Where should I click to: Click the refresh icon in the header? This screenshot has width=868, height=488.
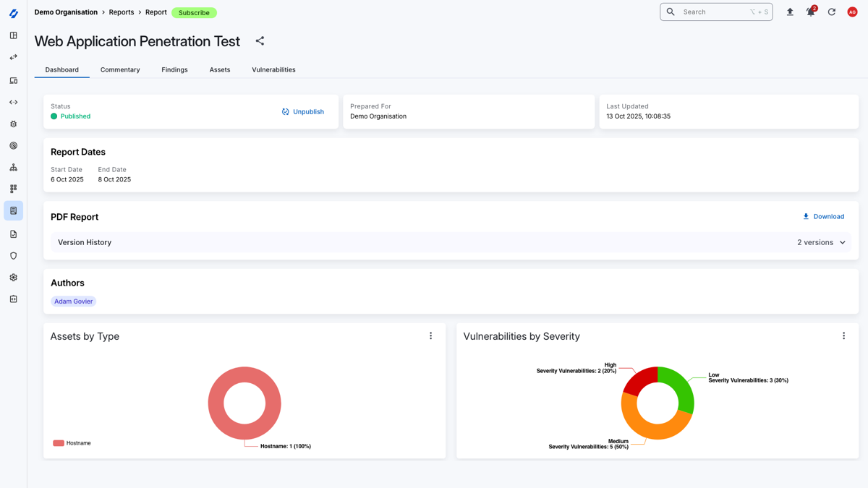pyautogui.click(x=832, y=12)
